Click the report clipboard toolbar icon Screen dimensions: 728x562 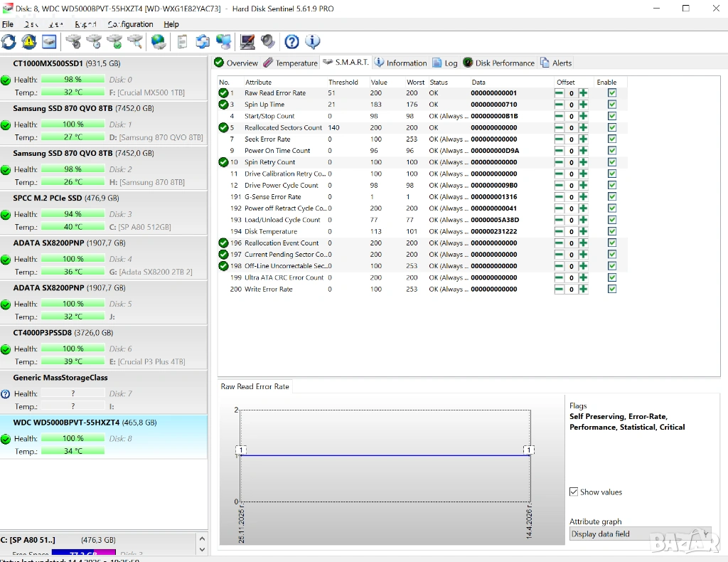click(183, 42)
